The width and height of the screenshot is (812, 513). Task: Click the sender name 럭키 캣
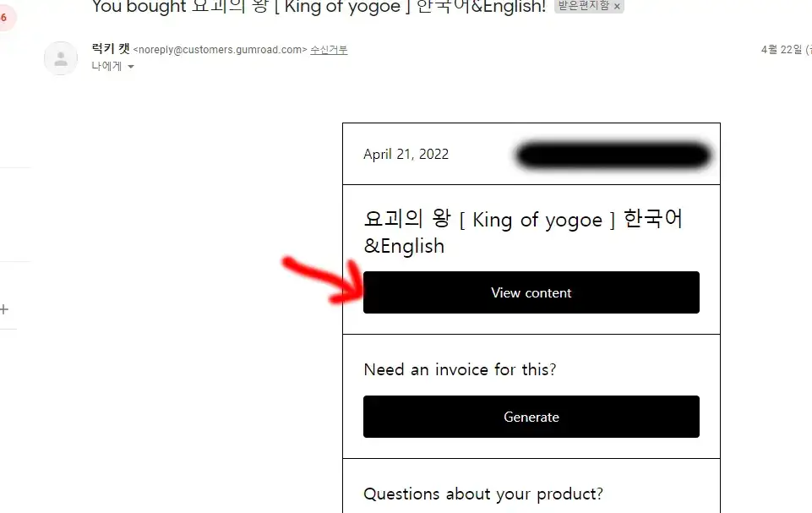coord(111,49)
